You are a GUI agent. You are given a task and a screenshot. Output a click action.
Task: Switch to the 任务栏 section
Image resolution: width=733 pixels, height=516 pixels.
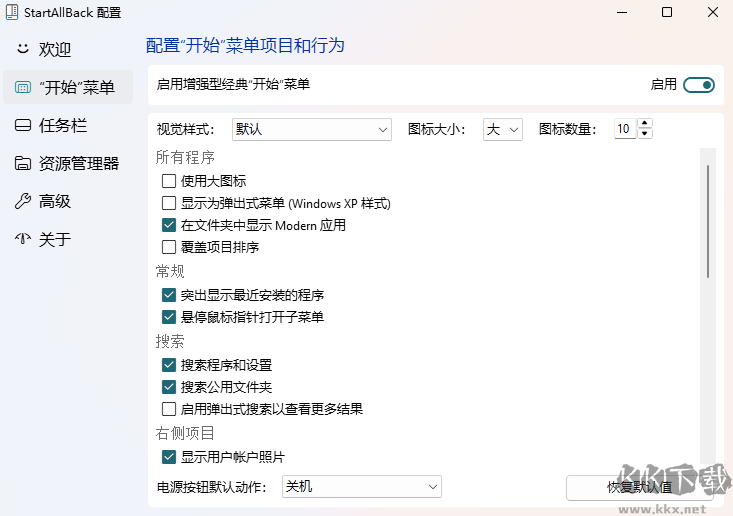[62, 126]
